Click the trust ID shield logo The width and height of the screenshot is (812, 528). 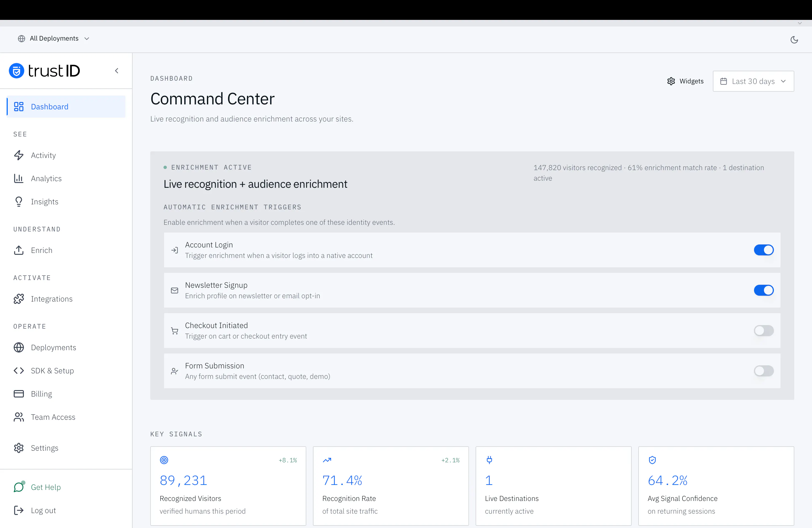(x=16, y=71)
